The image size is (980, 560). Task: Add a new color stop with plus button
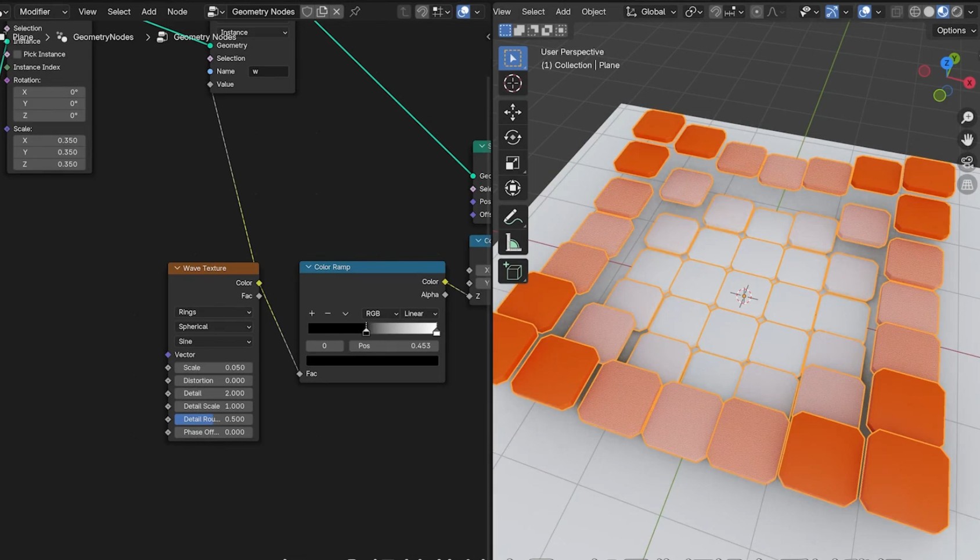coord(312,314)
